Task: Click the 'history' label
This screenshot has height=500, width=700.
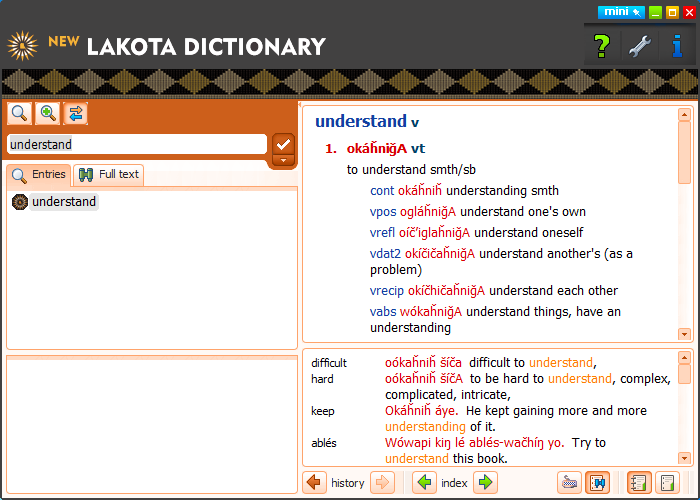Action: (348, 483)
